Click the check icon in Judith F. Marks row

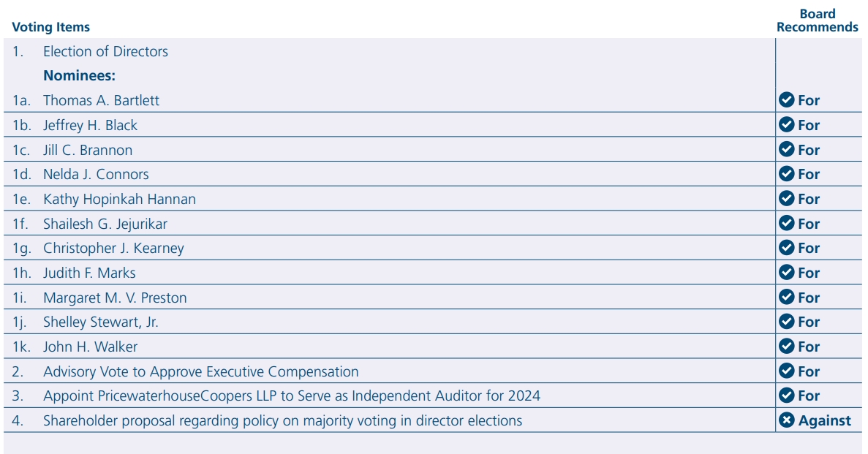click(x=787, y=273)
